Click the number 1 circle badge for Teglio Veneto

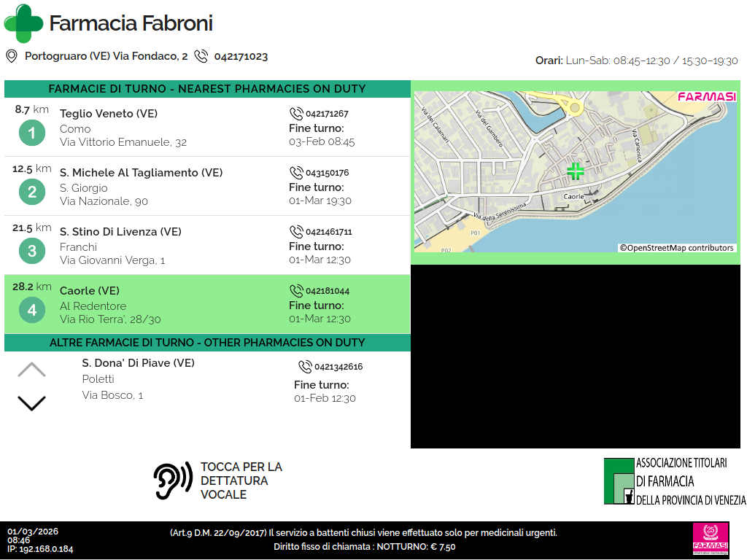click(31, 133)
